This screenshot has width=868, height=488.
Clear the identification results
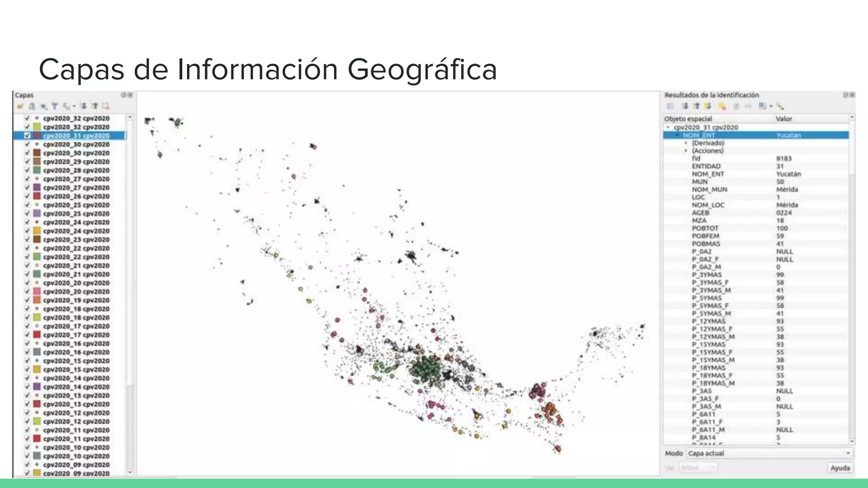(x=722, y=106)
